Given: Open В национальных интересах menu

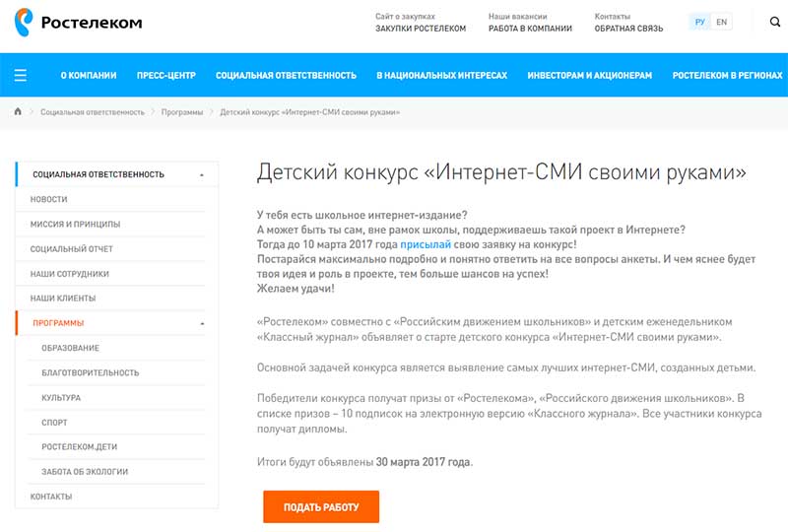Looking at the screenshot, I should point(441,76).
